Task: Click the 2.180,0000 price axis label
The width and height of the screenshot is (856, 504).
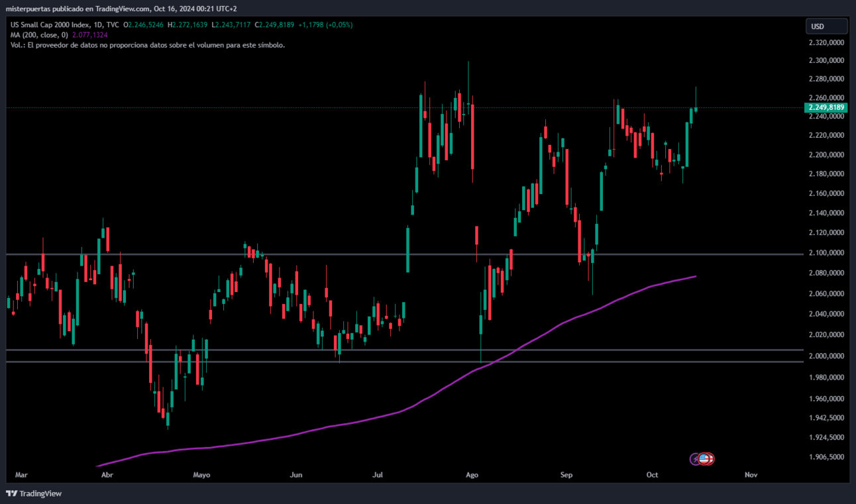Action: (x=826, y=174)
